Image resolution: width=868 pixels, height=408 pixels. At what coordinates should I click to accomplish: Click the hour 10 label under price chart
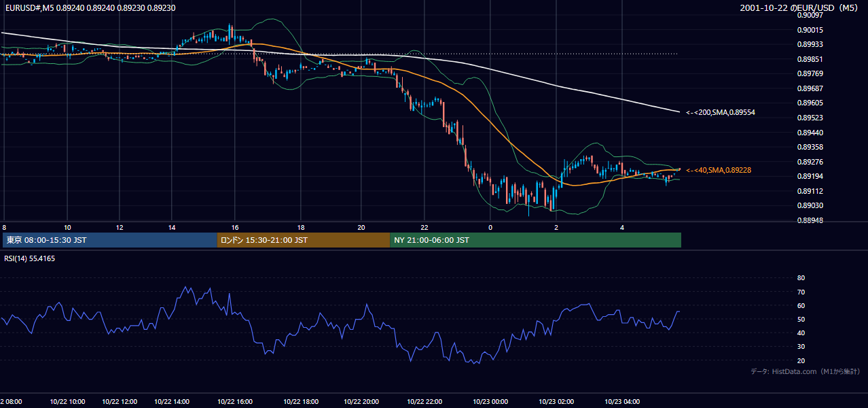[x=67, y=227]
